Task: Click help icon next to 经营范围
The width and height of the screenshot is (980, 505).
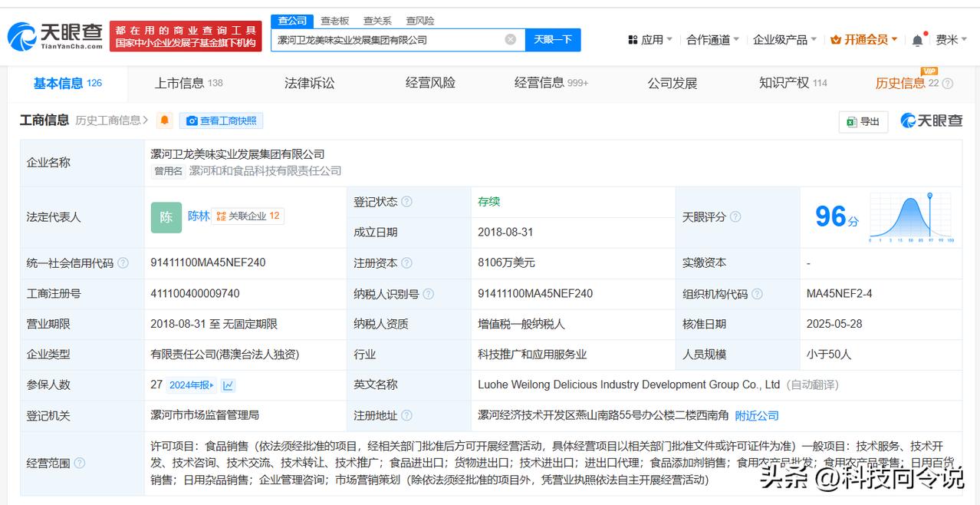Action: tap(80, 463)
